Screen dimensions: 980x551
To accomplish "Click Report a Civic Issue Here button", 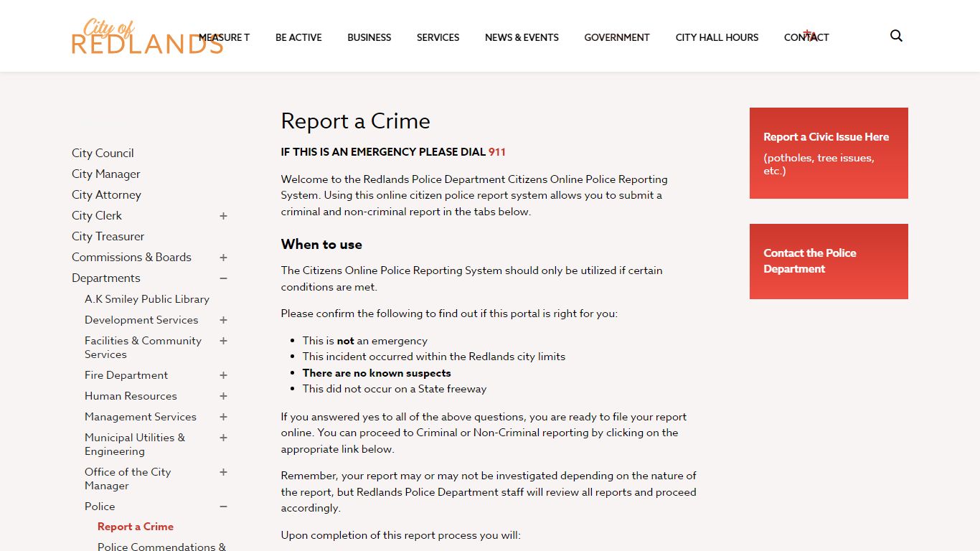I will pyautogui.click(x=829, y=153).
